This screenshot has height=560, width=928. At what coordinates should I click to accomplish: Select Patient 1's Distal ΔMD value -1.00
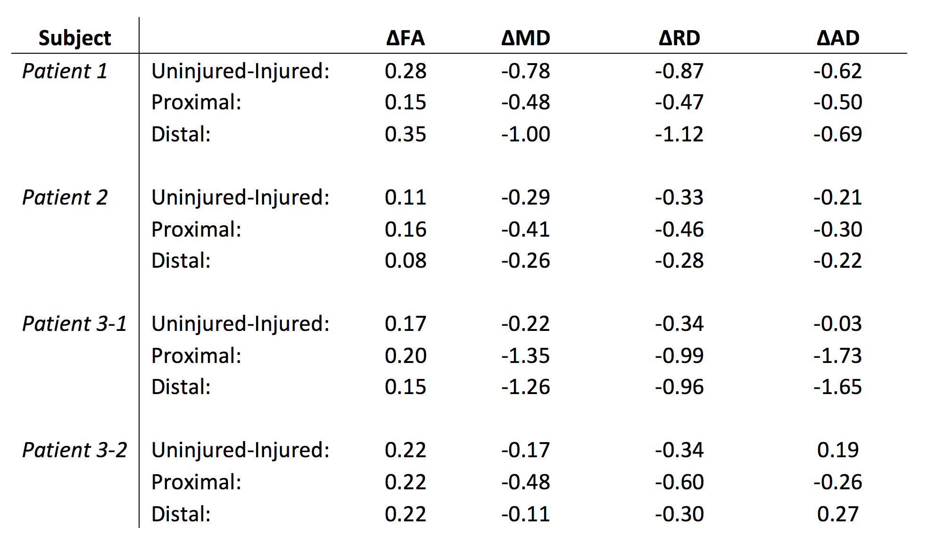[x=525, y=134]
